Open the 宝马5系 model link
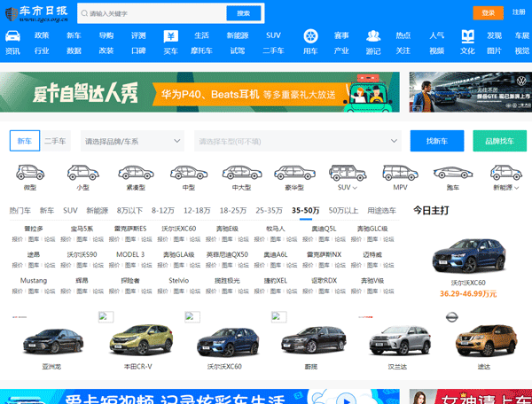Image resolution: width=532 pixels, height=404 pixels. coord(82,229)
